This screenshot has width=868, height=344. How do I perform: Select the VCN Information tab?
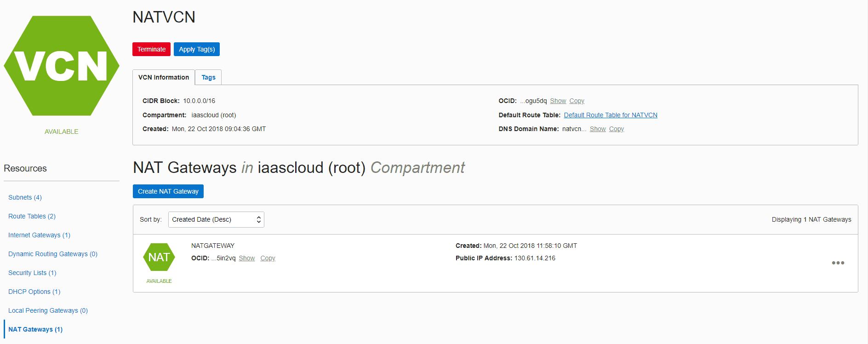(164, 77)
